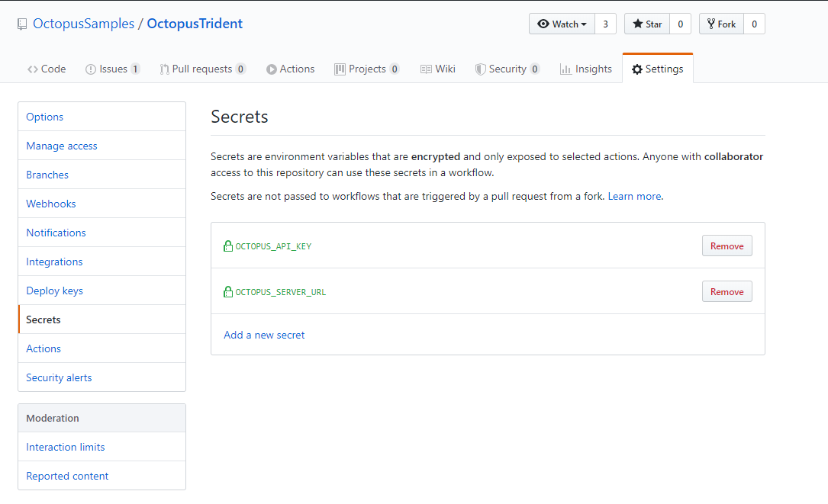Select Deploy keys in the sidebar
This screenshot has height=504, width=828.
(x=54, y=291)
